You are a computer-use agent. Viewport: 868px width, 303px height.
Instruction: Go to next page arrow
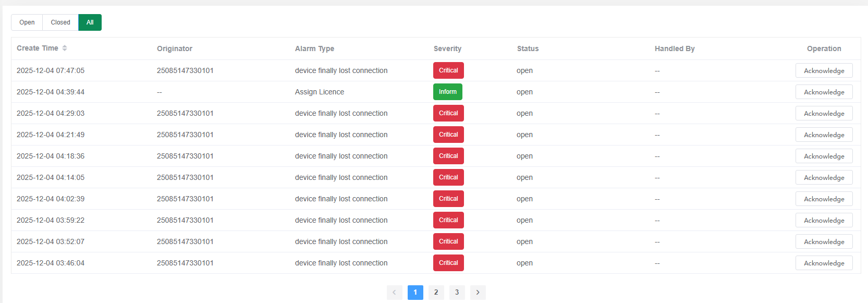478,293
